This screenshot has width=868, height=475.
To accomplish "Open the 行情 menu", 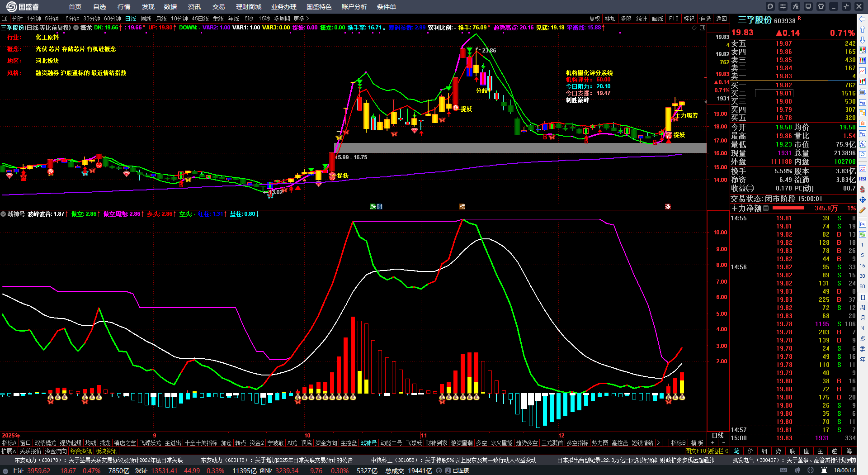I will pos(124,7).
